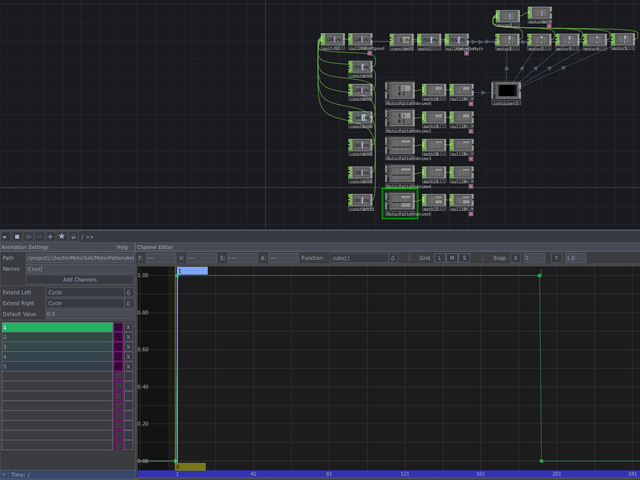
Task: Click the pane layout square icon
Action: point(17,237)
